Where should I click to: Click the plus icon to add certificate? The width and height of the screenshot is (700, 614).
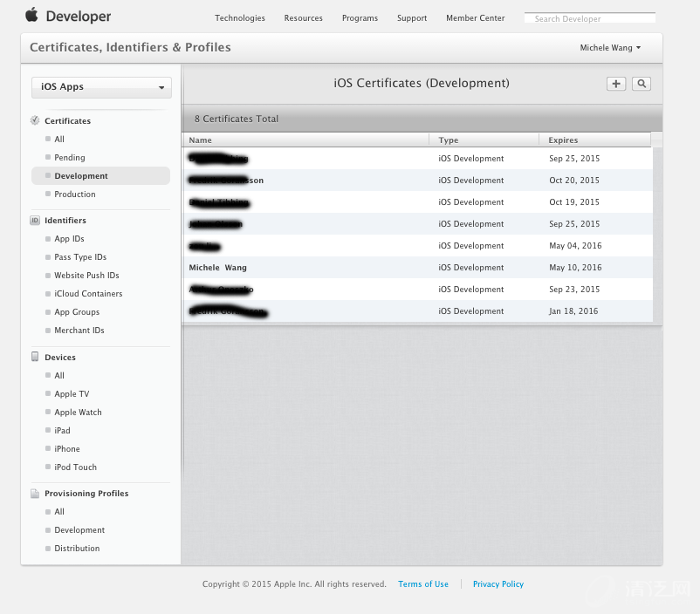(x=616, y=84)
